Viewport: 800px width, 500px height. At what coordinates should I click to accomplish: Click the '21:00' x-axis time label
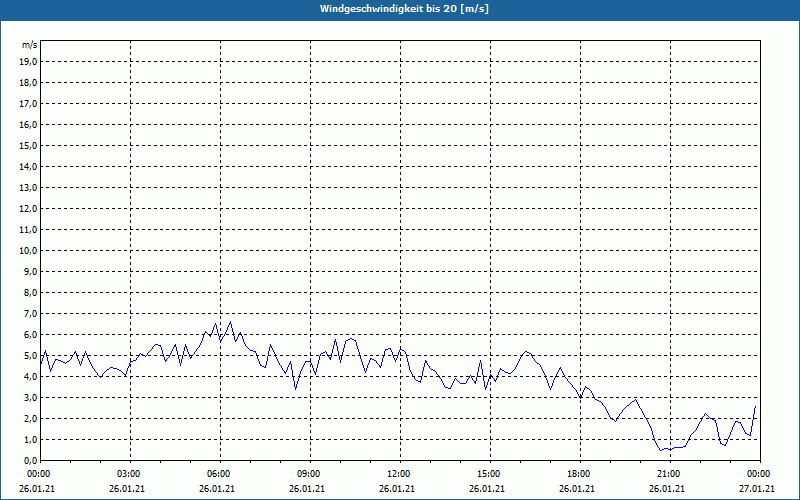pyautogui.click(x=667, y=474)
